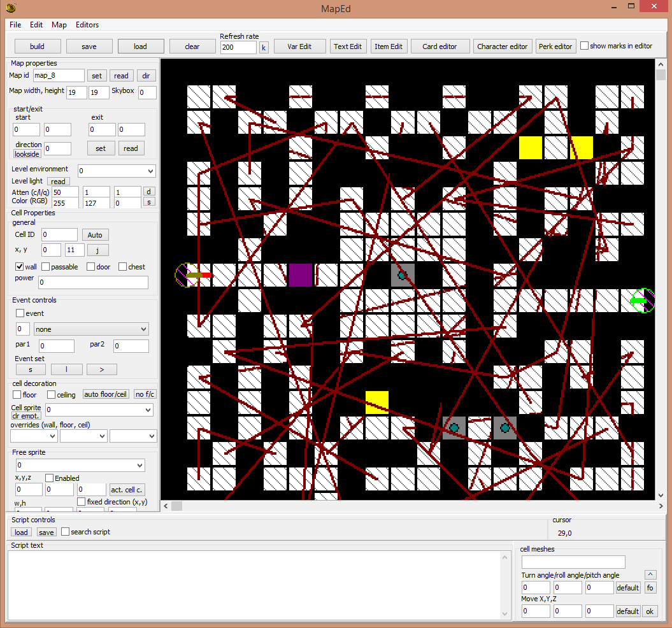Click the 'd' button next to Atten values
This screenshot has width=672, height=628.
[148, 191]
